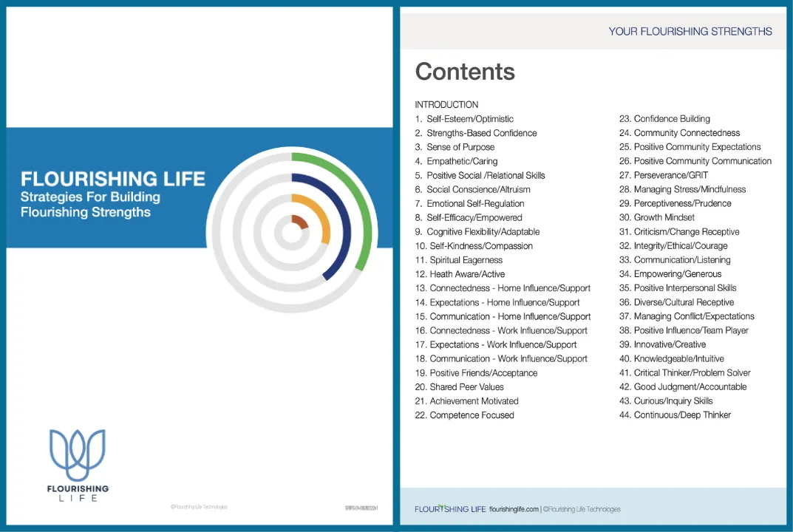This screenshot has width=793, height=532.
Task: Select '7. Emotional Self-Regulation' entry
Action: coord(470,203)
